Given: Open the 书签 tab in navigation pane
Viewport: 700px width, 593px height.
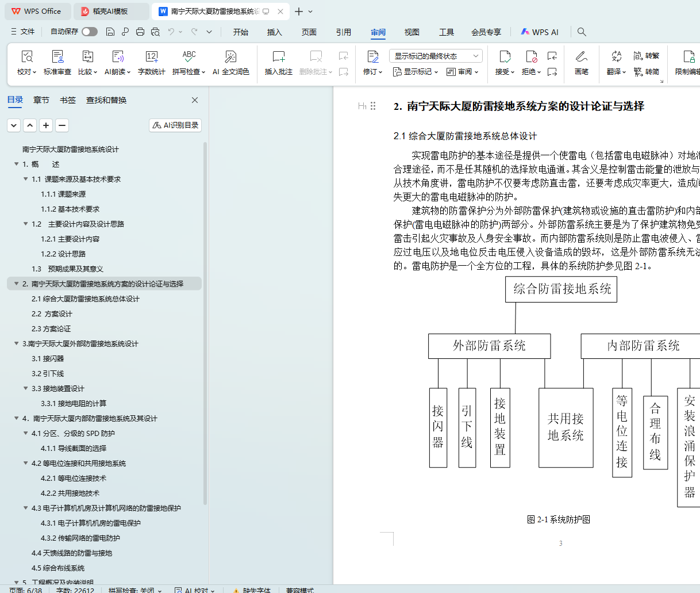Looking at the screenshot, I should (x=68, y=100).
